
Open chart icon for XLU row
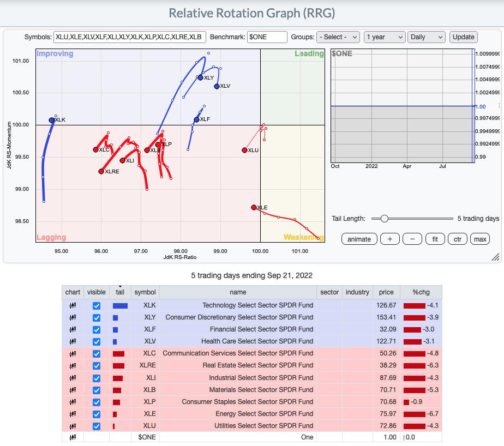pos(73,426)
